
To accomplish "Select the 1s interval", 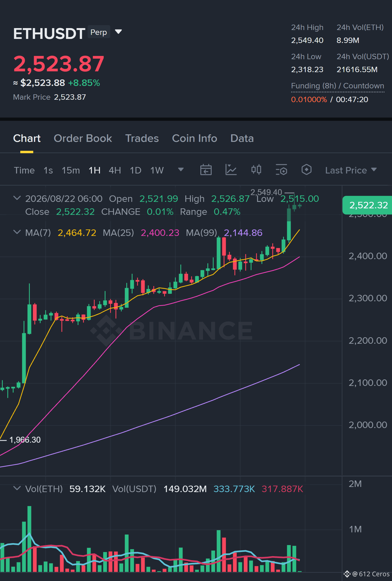I will [48, 170].
